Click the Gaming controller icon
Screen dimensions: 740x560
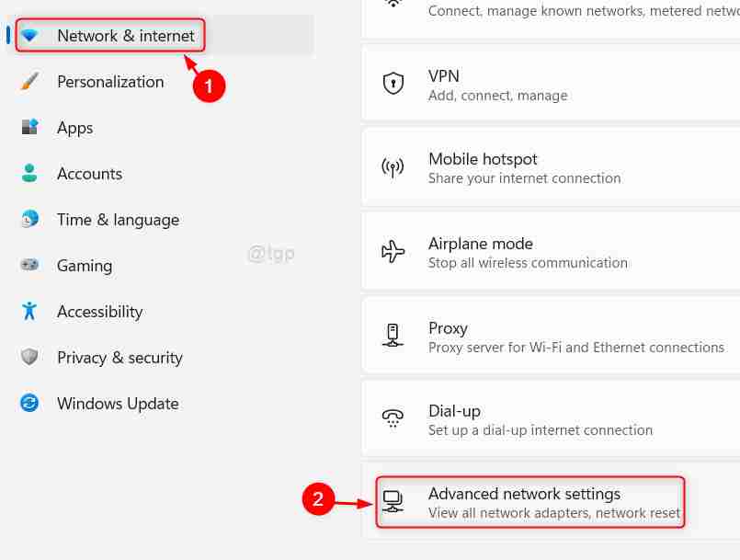(28, 265)
